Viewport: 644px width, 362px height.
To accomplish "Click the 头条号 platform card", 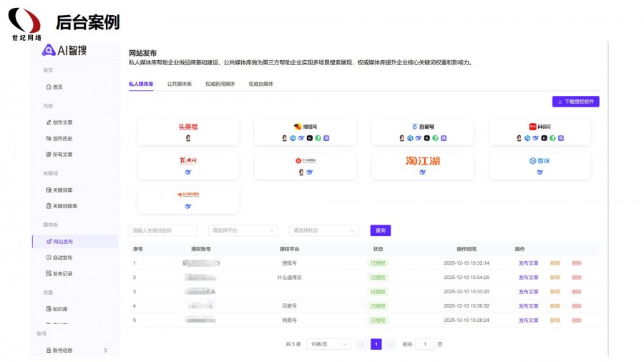I will coord(188,132).
